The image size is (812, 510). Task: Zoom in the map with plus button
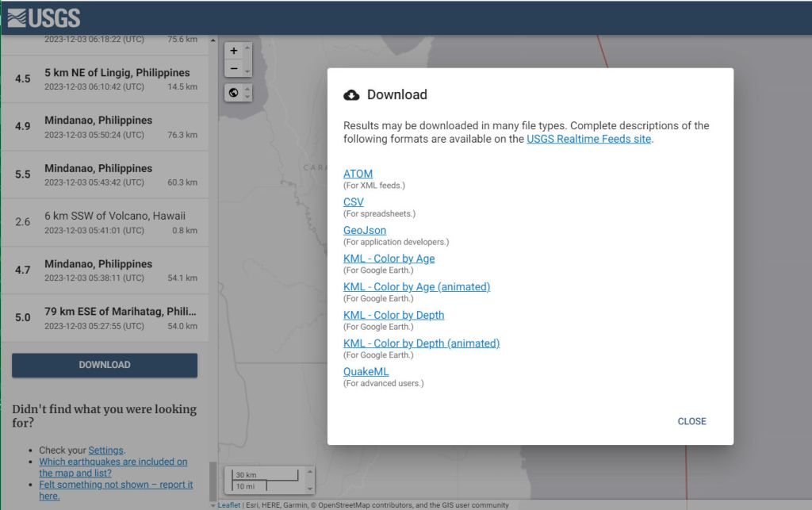coord(233,51)
